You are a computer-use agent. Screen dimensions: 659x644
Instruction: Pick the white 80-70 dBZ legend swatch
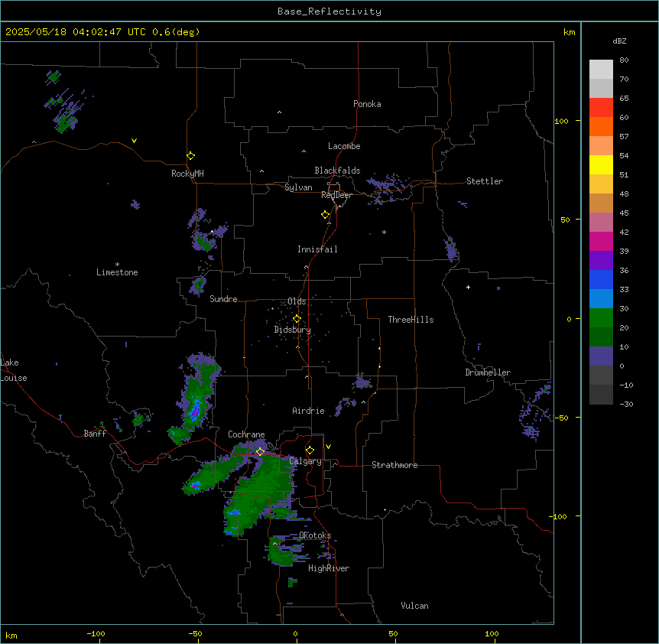(x=601, y=70)
